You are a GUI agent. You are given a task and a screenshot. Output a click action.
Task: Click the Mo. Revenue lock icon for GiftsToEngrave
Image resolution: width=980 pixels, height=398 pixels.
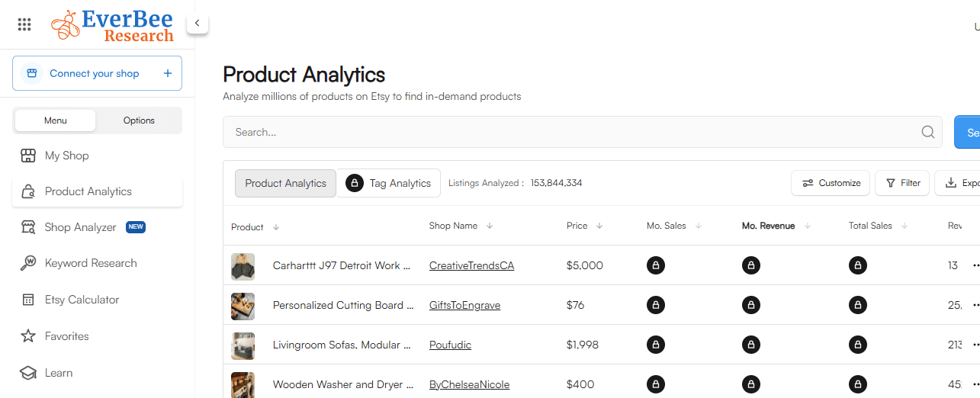(x=751, y=305)
